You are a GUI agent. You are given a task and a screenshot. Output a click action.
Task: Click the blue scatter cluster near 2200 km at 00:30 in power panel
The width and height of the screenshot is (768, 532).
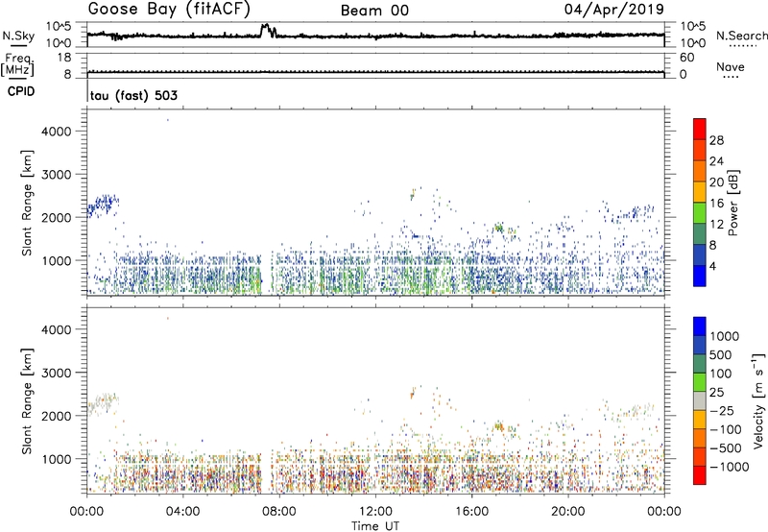coord(104,206)
